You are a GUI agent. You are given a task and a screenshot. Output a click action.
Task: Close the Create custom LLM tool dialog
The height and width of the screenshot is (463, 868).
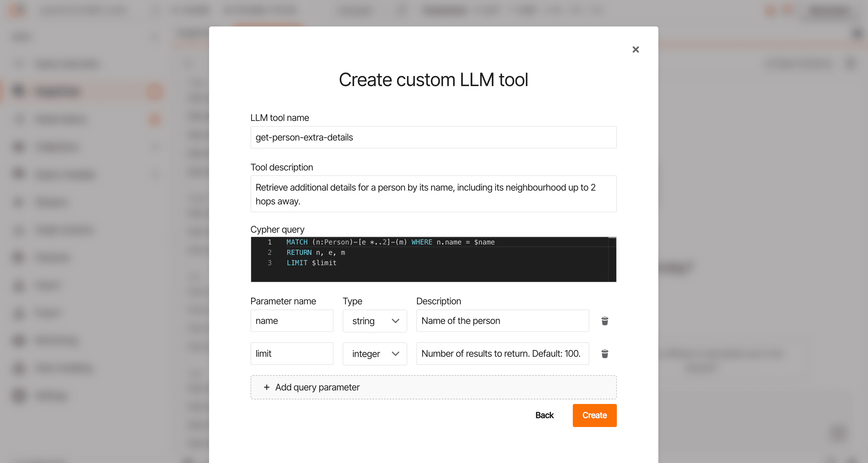636,50
